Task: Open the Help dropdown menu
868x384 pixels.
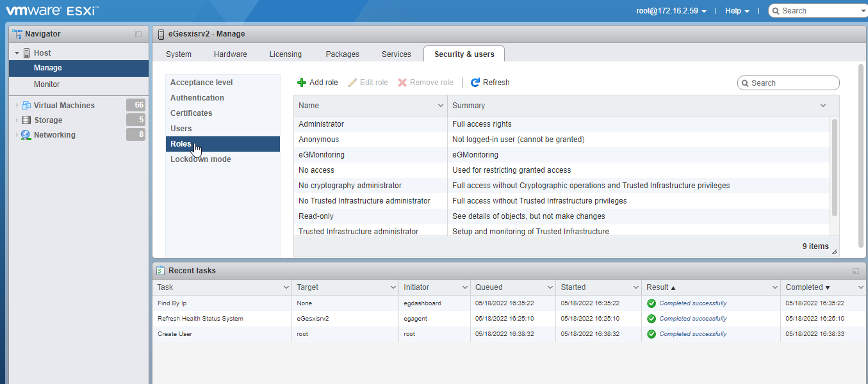Action: 737,11
